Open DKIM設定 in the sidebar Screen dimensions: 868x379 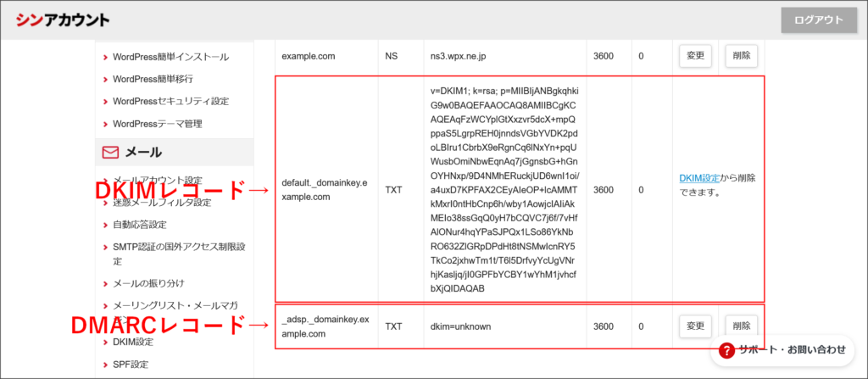(133, 342)
